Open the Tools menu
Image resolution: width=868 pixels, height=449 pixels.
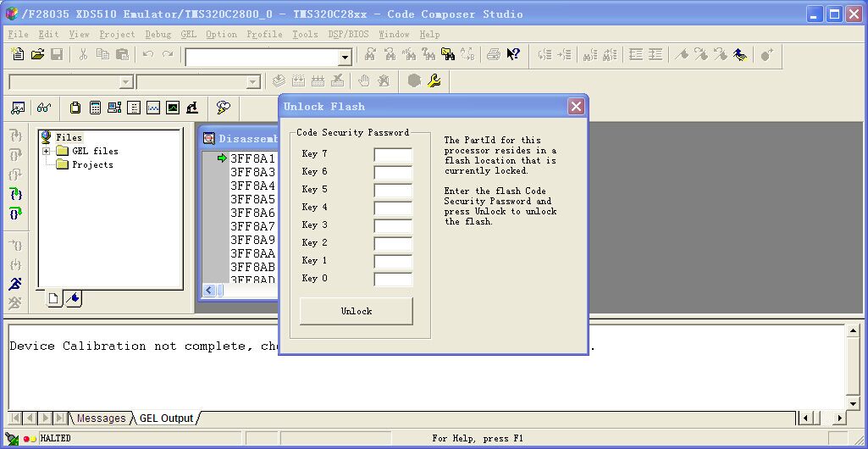coord(305,35)
